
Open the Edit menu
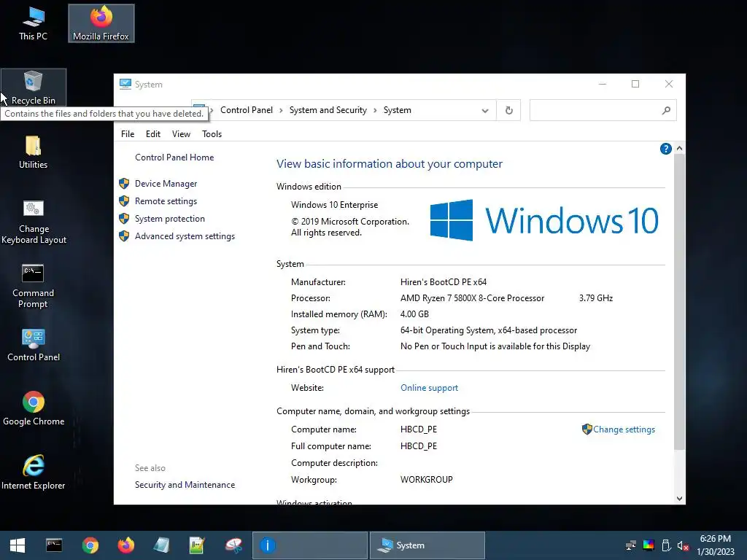point(153,134)
